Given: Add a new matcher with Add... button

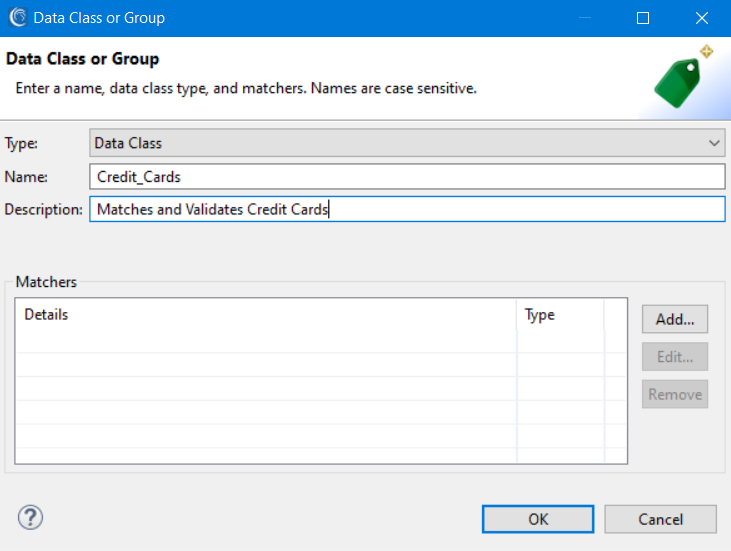Looking at the screenshot, I should pyautogui.click(x=675, y=319).
